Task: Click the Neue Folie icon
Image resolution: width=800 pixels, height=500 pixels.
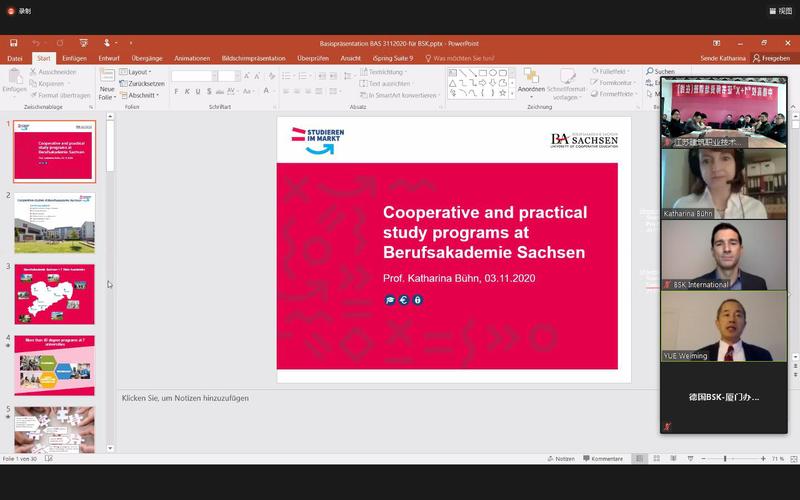Action: [x=107, y=83]
